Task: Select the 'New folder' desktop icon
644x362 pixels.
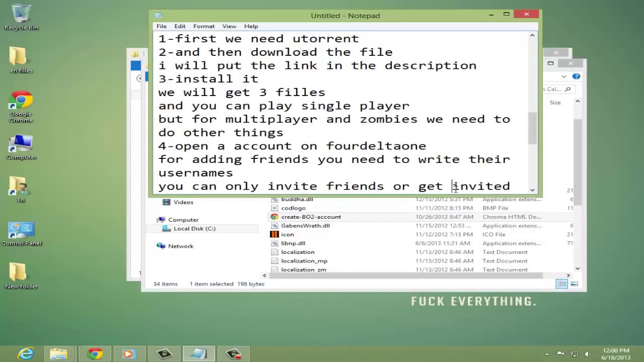Action: coord(21,277)
